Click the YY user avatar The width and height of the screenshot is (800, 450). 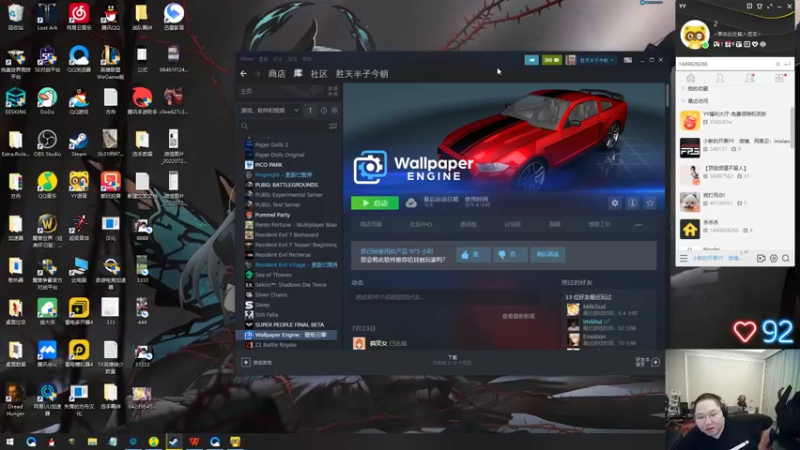tap(694, 35)
